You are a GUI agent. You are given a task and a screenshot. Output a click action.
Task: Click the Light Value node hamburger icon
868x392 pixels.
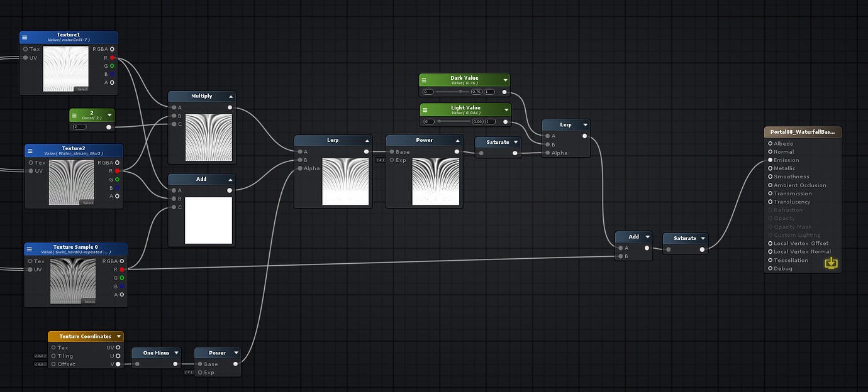[425, 110]
